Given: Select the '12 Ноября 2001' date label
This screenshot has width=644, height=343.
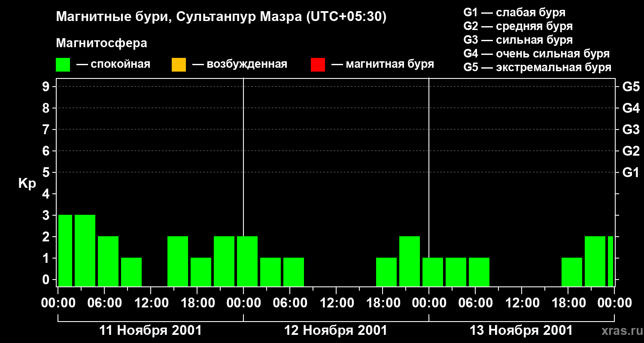Looking at the screenshot, I should point(336,331).
